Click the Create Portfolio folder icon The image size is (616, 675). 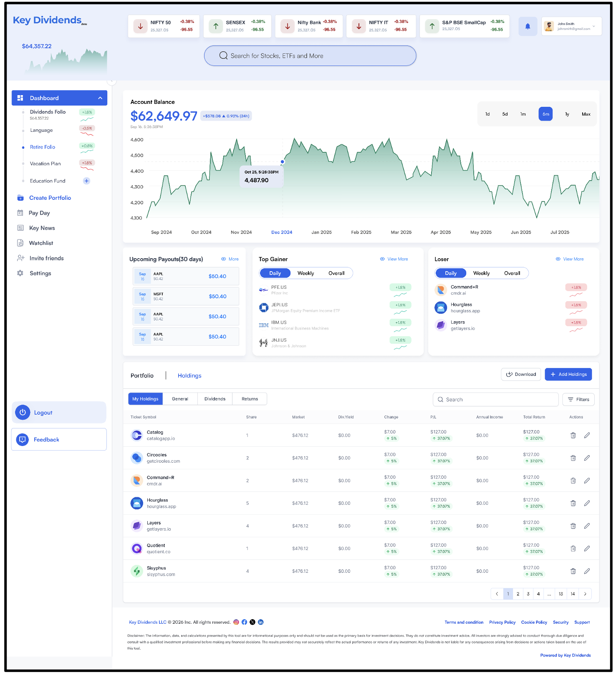tap(20, 198)
